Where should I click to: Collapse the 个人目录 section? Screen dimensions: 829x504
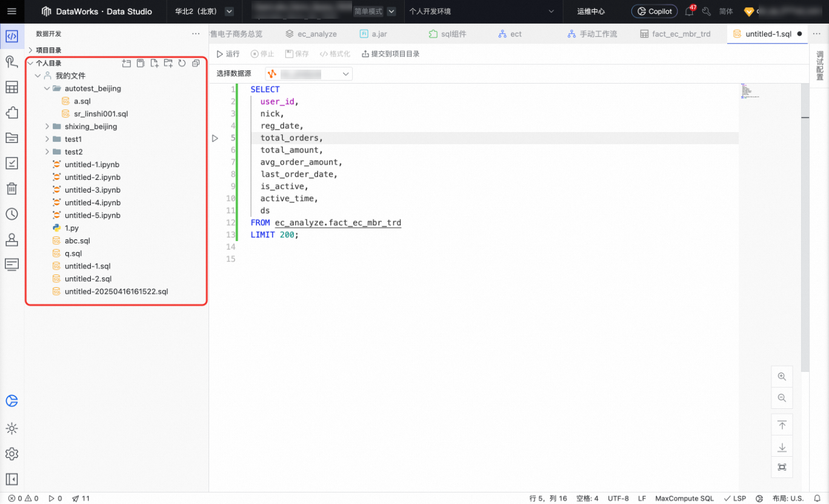click(31, 63)
